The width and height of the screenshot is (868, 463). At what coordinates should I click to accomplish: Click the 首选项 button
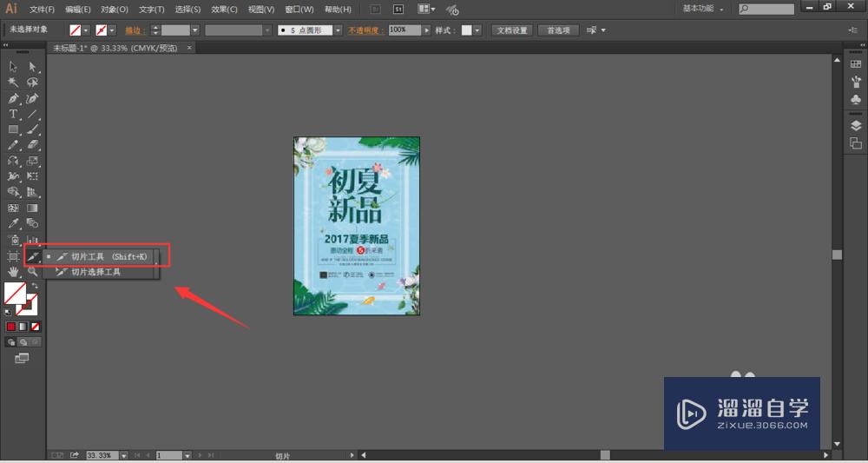558,30
